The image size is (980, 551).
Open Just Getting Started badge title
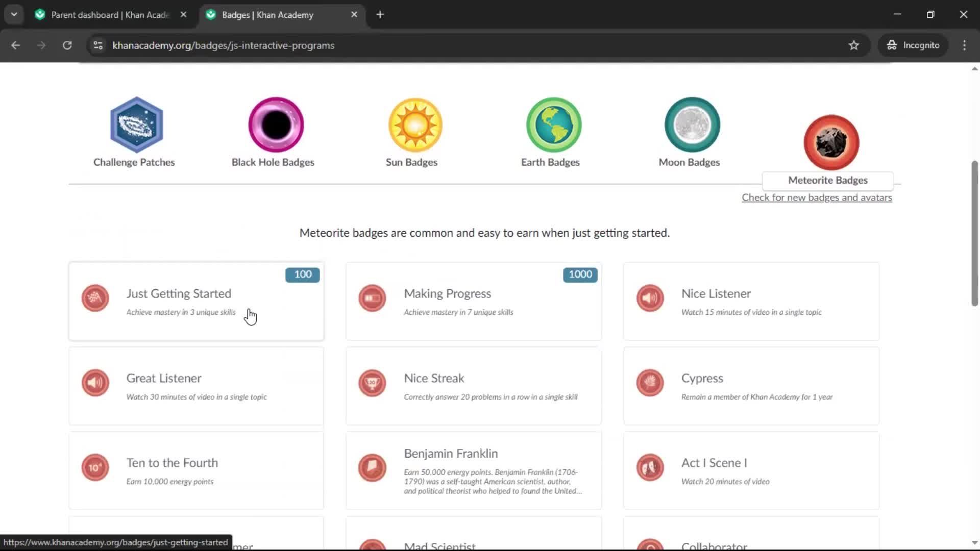click(x=179, y=293)
